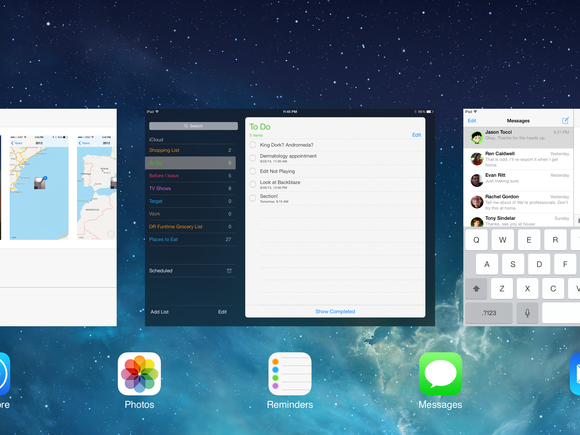Tap Add List in Reminders sidebar
580x435 pixels.
159,312
